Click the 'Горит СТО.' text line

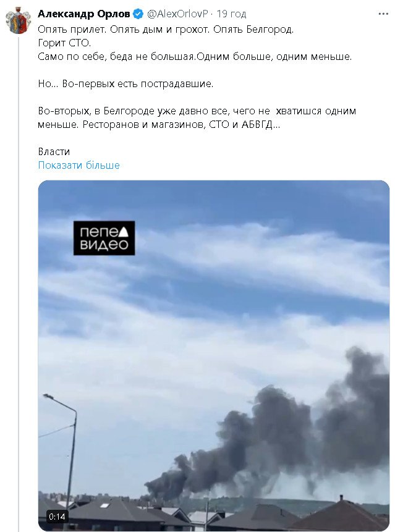point(64,43)
